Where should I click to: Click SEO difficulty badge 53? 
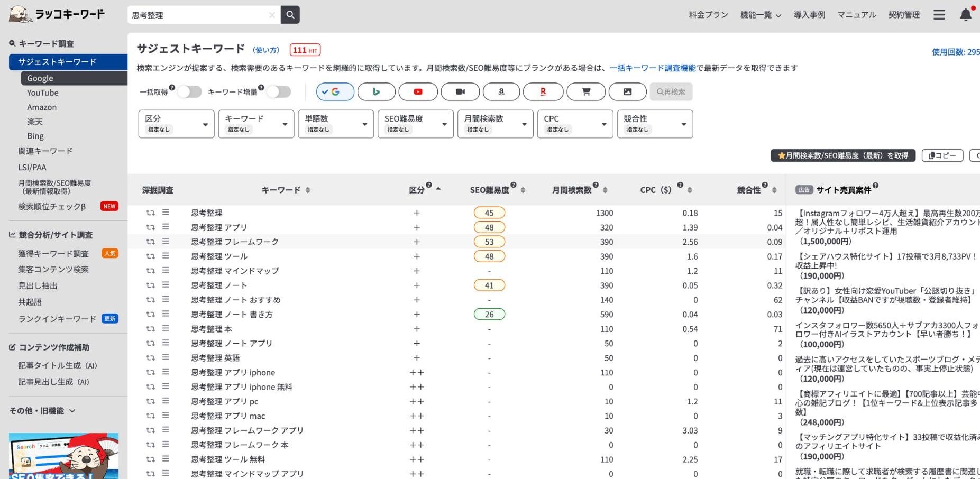click(x=489, y=242)
